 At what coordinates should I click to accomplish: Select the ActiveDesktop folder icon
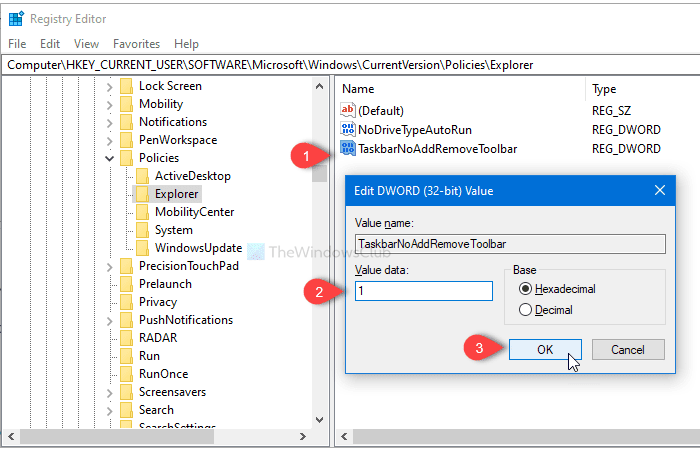[142, 176]
